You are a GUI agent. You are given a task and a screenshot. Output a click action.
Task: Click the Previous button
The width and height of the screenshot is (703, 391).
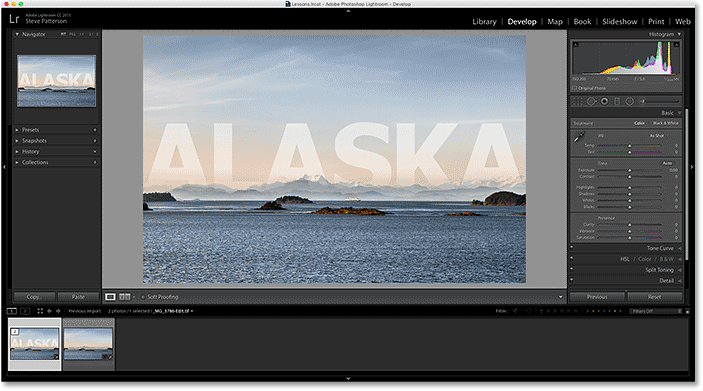(597, 297)
